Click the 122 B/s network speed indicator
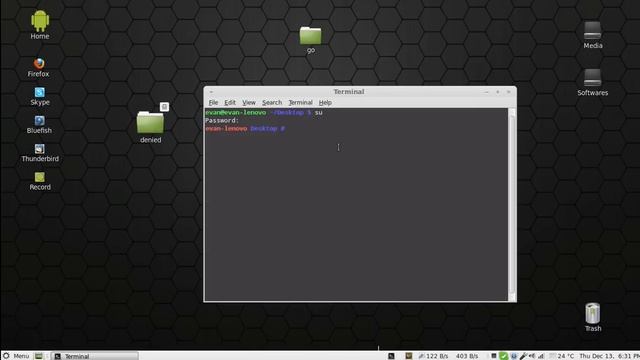Image resolution: width=640 pixels, height=360 pixels. pyautogui.click(x=433, y=356)
